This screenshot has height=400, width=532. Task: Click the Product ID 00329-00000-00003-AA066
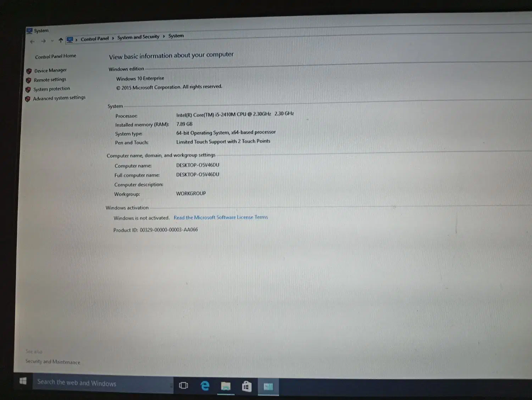pos(156,230)
